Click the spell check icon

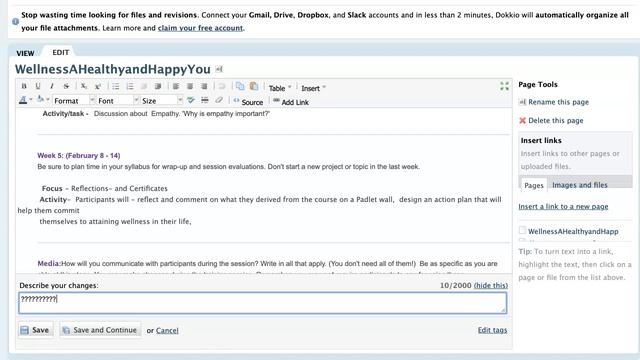point(191,100)
